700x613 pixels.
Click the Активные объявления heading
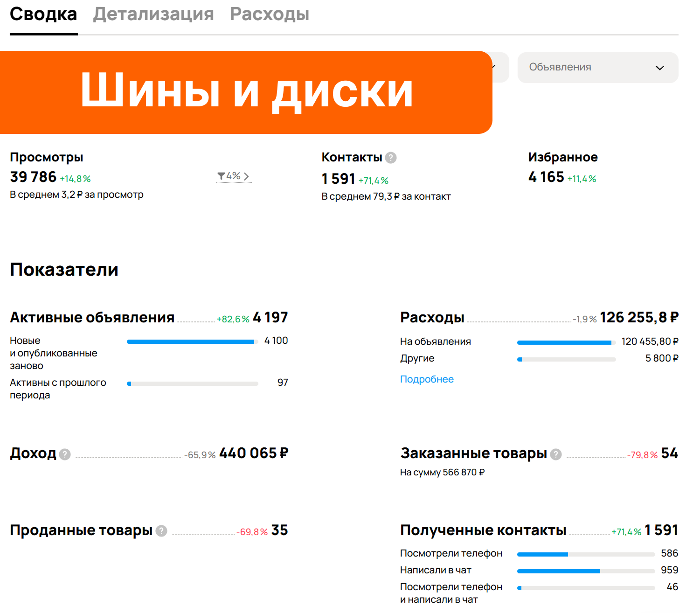coord(92,318)
